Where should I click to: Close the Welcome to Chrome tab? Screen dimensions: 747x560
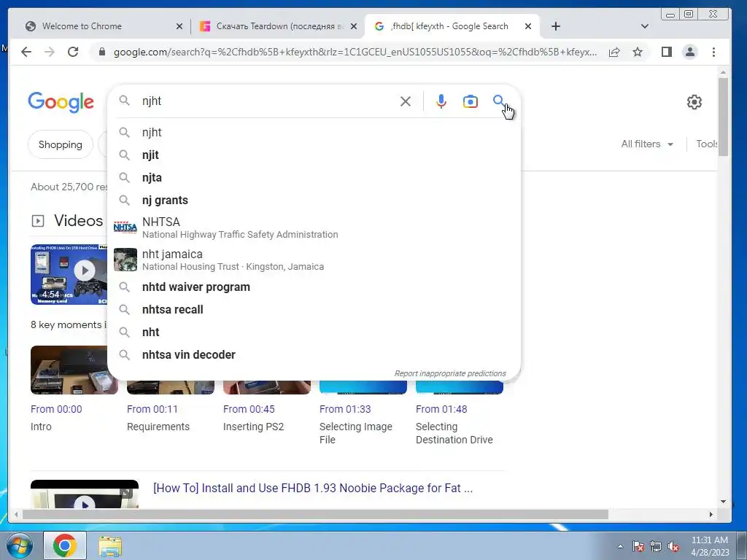[179, 27]
